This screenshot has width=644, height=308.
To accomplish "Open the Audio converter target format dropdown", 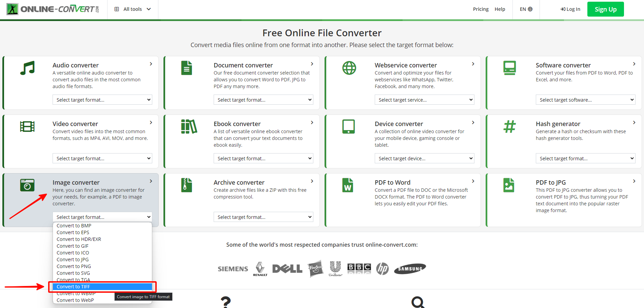I will (x=102, y=100).
